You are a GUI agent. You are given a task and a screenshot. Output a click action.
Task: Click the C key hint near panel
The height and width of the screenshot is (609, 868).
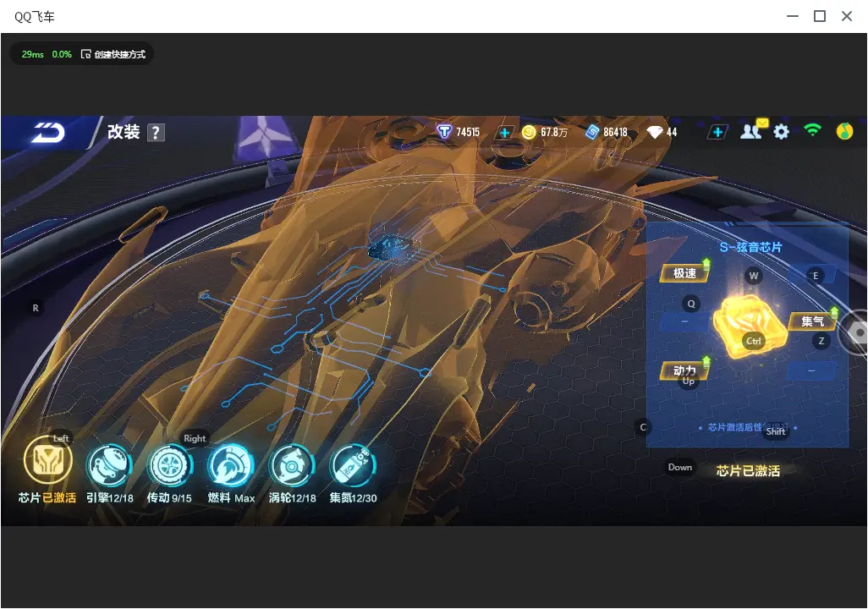pos(643,427)
